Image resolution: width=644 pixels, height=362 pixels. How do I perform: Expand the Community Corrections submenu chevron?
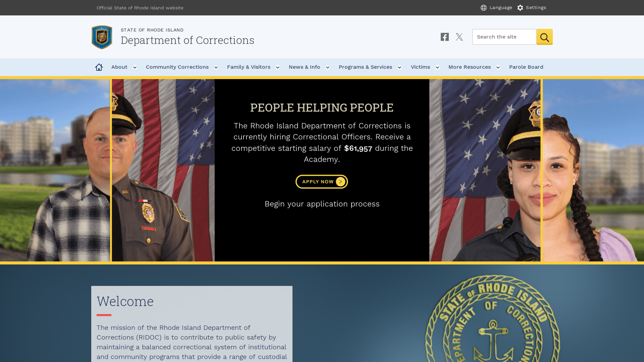pyautogui.click(x=216, y=67)
